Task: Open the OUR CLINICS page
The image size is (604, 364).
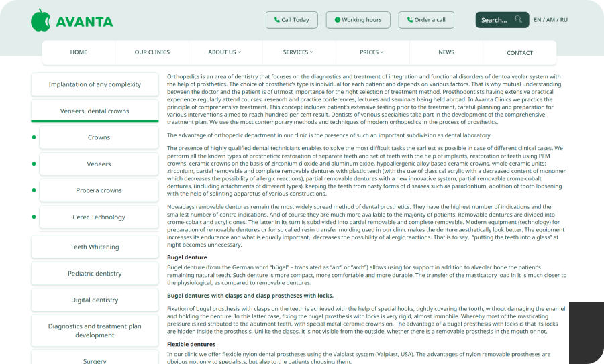Action: (x=152, y=52)
